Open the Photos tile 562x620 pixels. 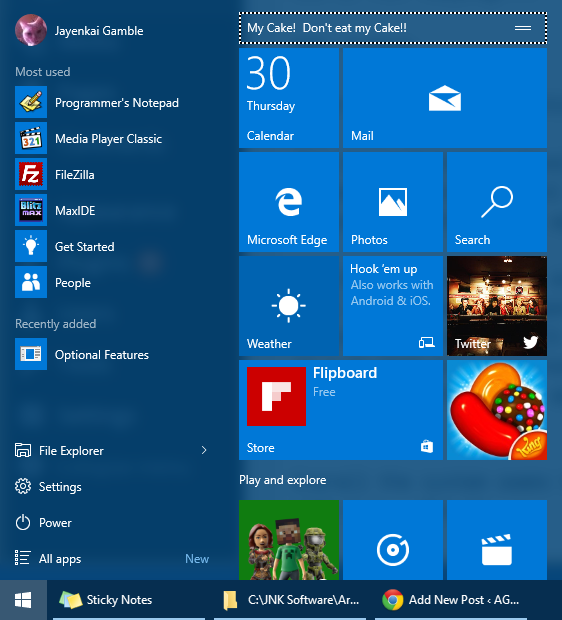coord(393,202)
